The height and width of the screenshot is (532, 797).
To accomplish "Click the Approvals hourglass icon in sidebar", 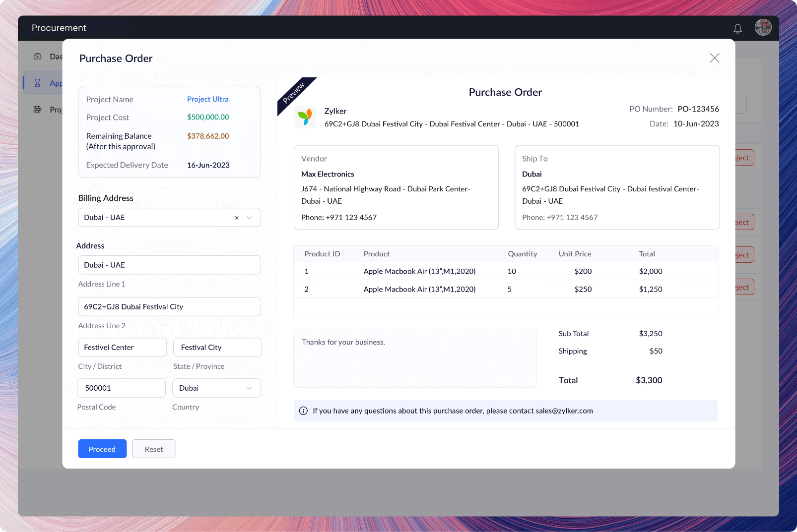I will coord(37,83).
